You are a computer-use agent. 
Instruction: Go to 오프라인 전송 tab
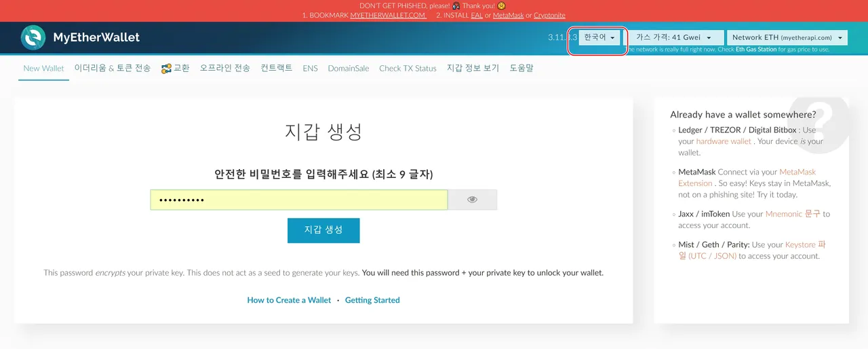pyautogui.click(x=225, y=69)
